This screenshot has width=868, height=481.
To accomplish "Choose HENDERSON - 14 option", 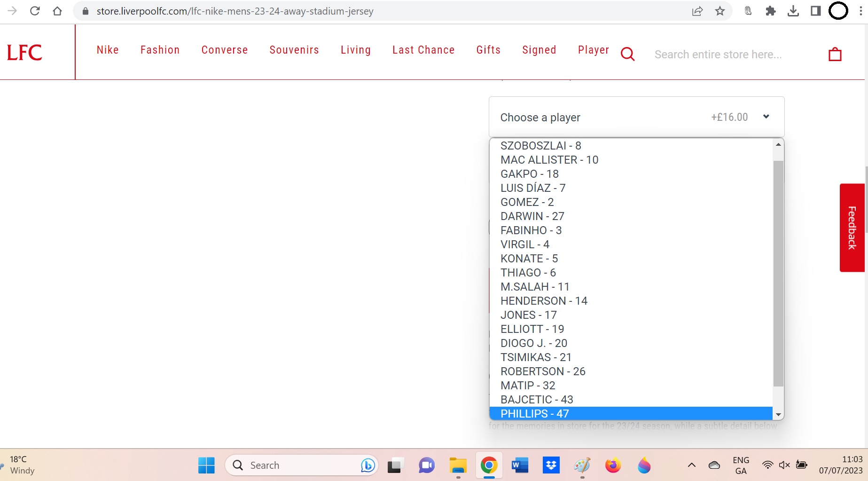I will pos(631,301).
